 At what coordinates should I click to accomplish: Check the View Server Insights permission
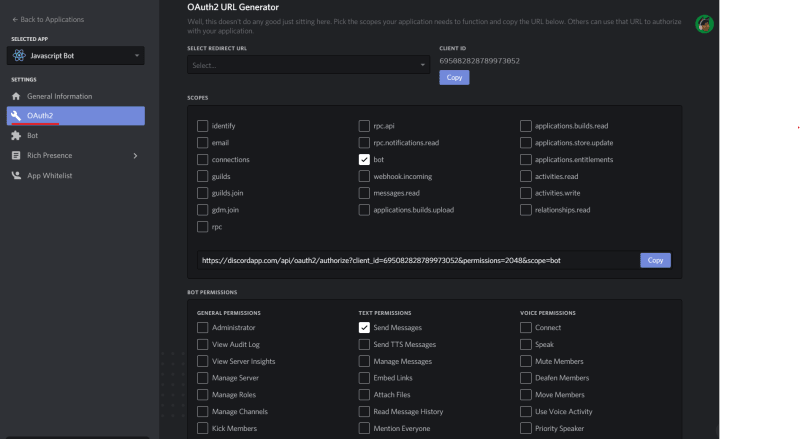(x=203, y=361)
